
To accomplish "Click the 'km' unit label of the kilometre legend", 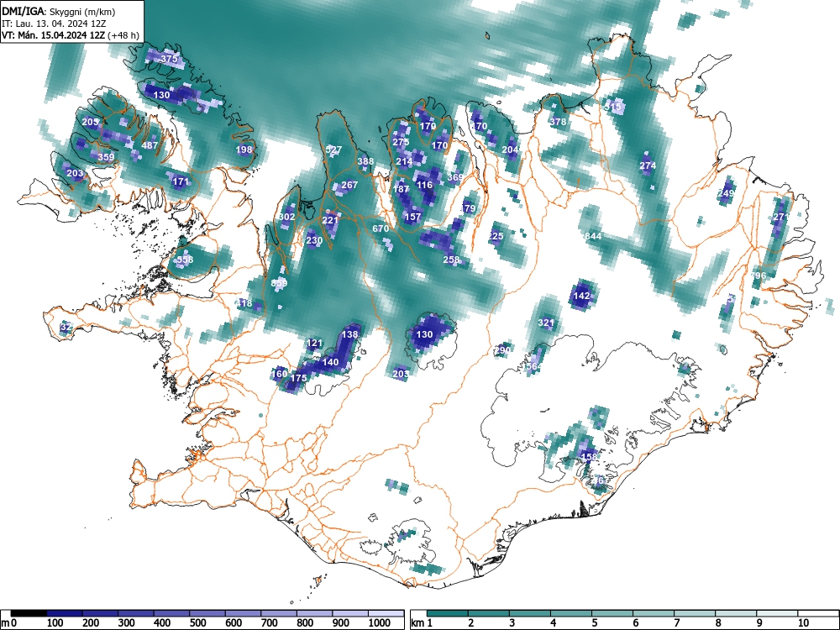I will tap(417, 623).
